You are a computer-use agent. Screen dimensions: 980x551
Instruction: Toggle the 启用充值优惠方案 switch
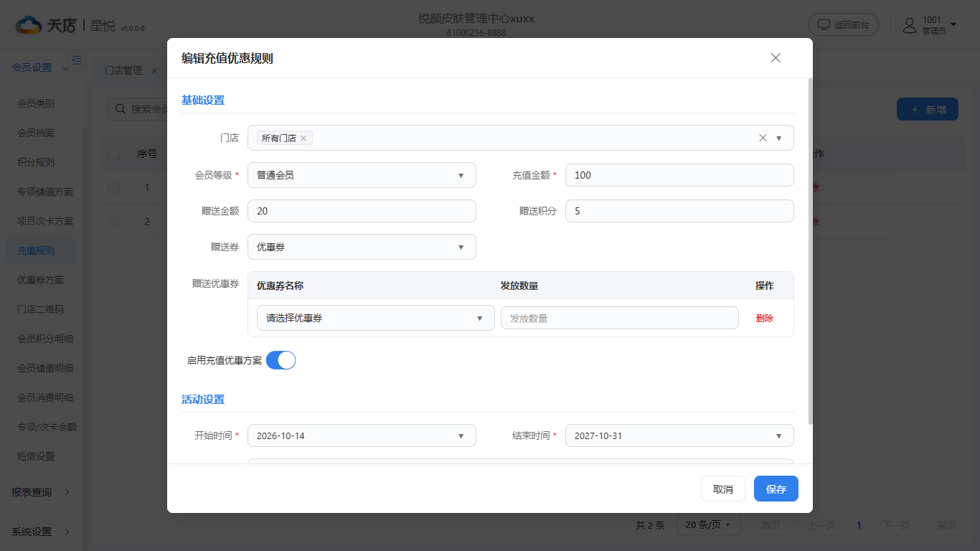click(x=281, y=360)
